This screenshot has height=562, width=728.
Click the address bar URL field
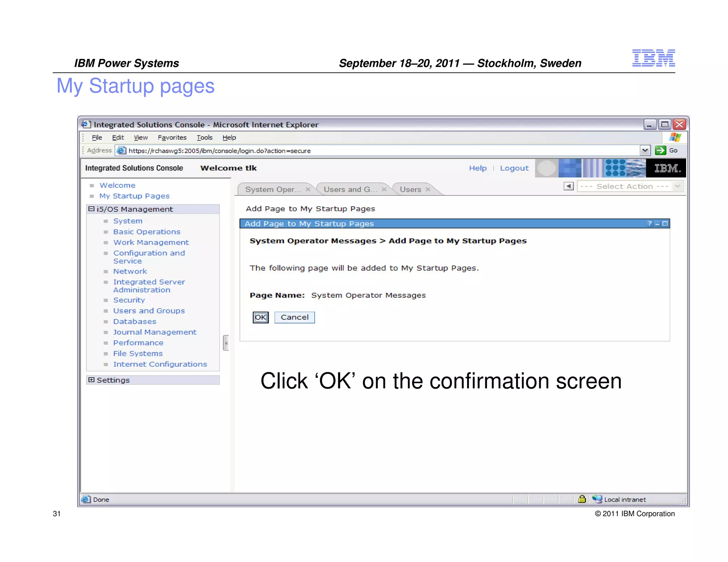[382, 151]
